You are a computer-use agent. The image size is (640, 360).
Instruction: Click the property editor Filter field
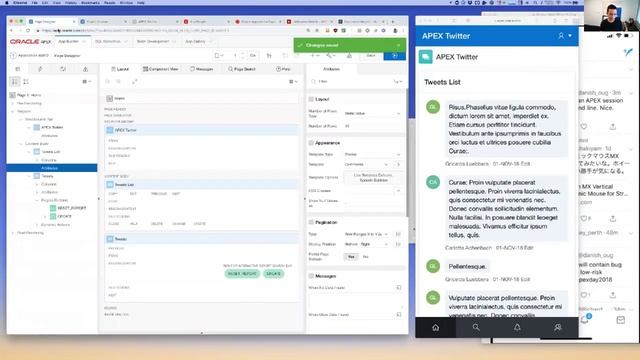pos(351,82)
